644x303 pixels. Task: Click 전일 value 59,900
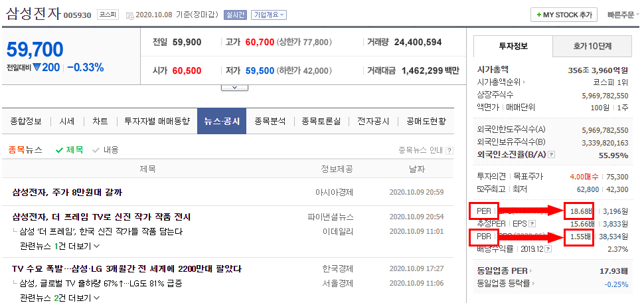[x=187, y=42]
